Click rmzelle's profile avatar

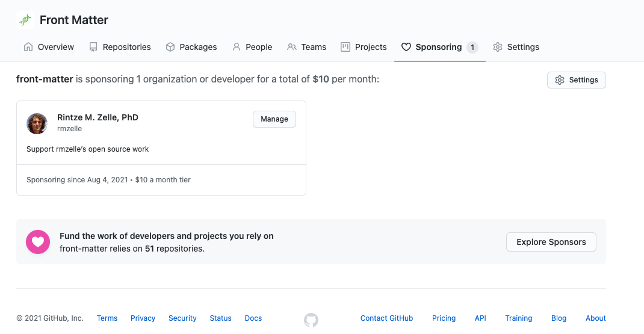(37, 123)
